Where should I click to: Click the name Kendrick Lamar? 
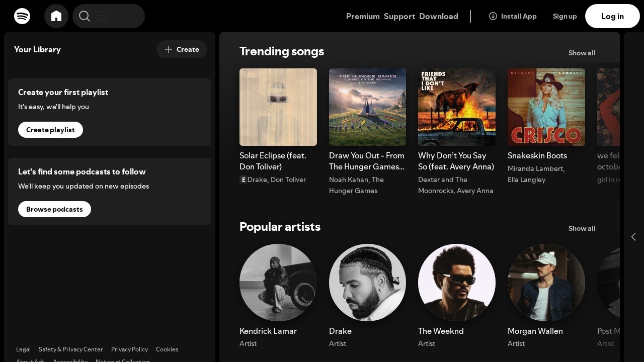tap(268, 331)
